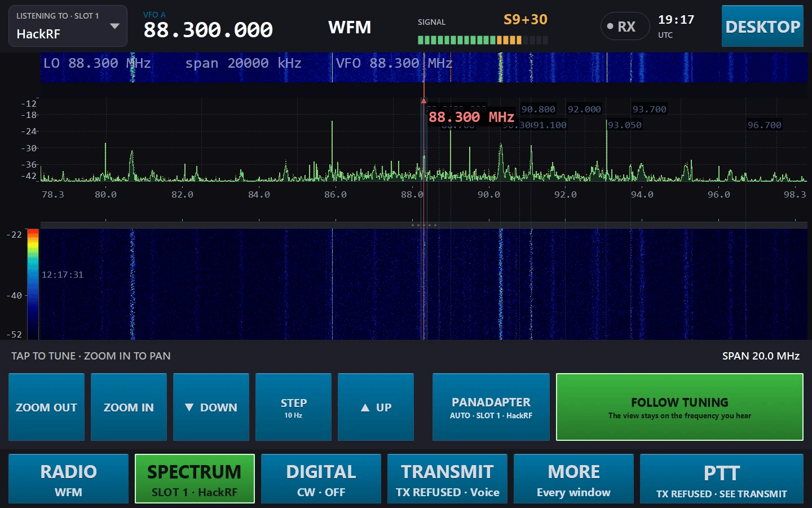Click the 86.0 frequency axis label
The height and width of the screenshot is (508, 812).
pyautogui.click(x=336, y=195)
